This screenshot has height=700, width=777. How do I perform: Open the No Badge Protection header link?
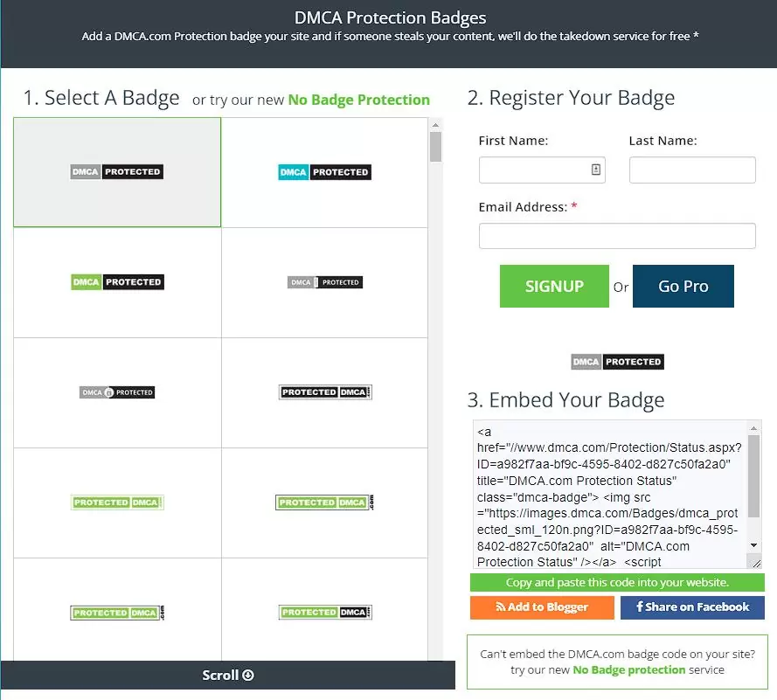click(358, 100)
